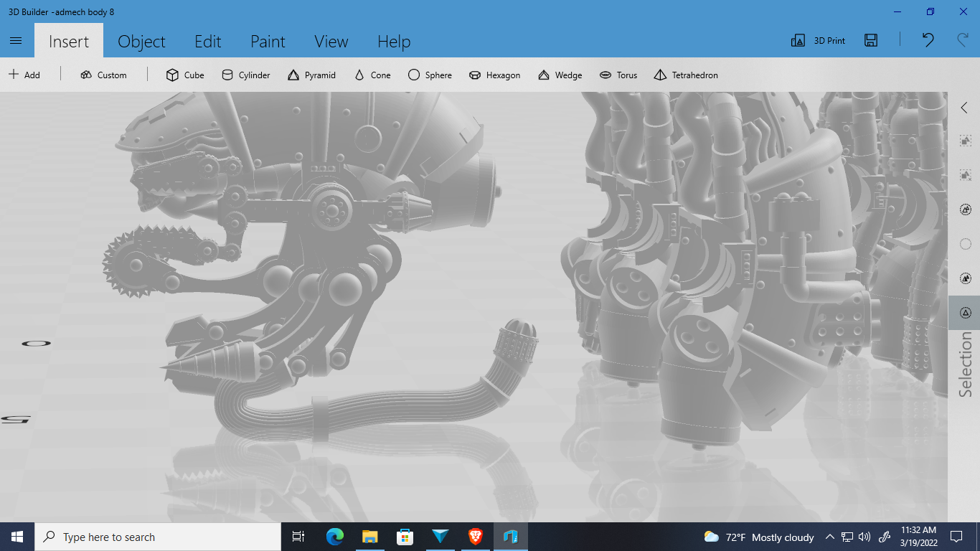This screenshot has height=551, width=980.
Task: Click the highlighted single-triangle selection icon
Action: 965,313
